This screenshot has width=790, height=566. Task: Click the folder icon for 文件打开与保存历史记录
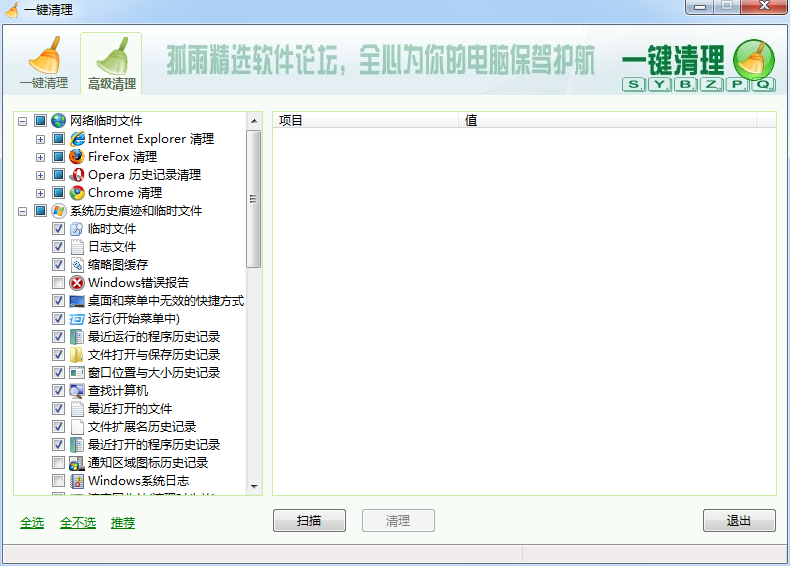[77, 355]
